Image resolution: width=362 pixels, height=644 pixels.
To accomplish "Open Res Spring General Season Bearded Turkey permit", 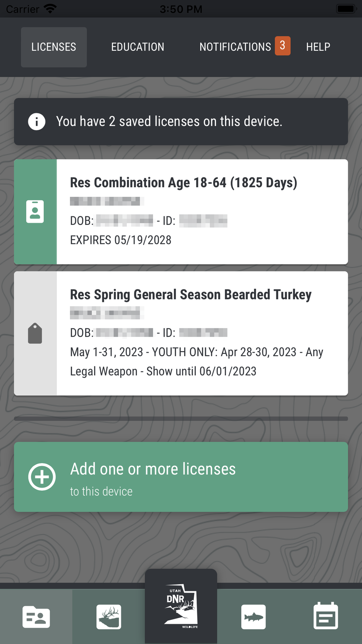I will tap(202, 333).
